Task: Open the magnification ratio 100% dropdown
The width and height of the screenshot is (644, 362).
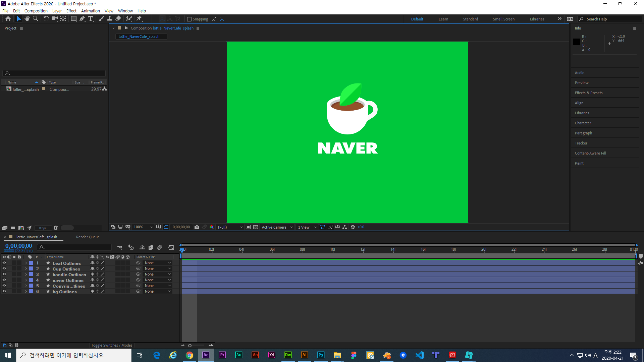Action: 143,227
